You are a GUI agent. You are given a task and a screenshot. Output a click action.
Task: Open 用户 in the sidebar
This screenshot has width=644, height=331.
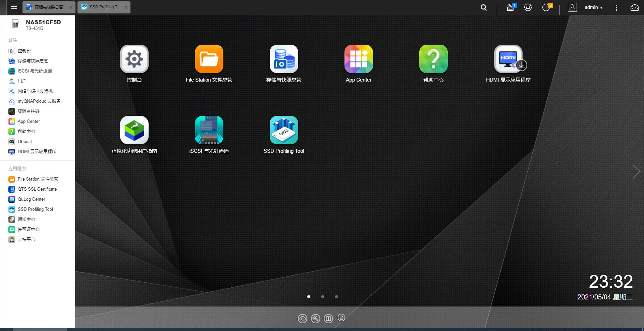pos(38,81)
